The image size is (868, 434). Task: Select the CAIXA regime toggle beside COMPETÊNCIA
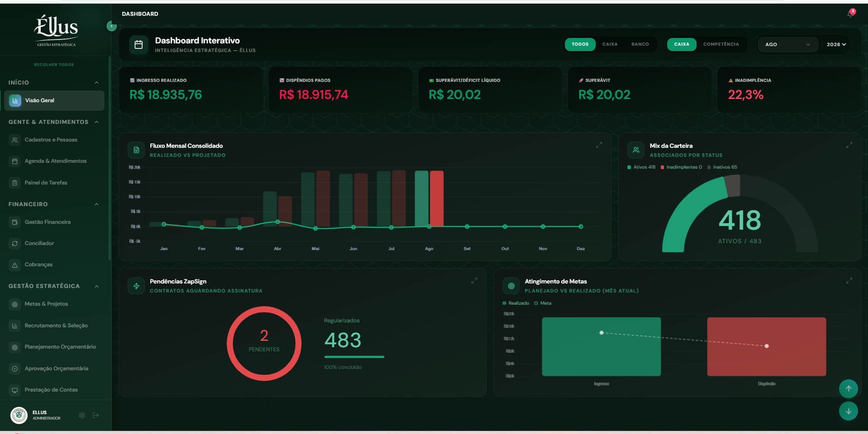[682, 44]
